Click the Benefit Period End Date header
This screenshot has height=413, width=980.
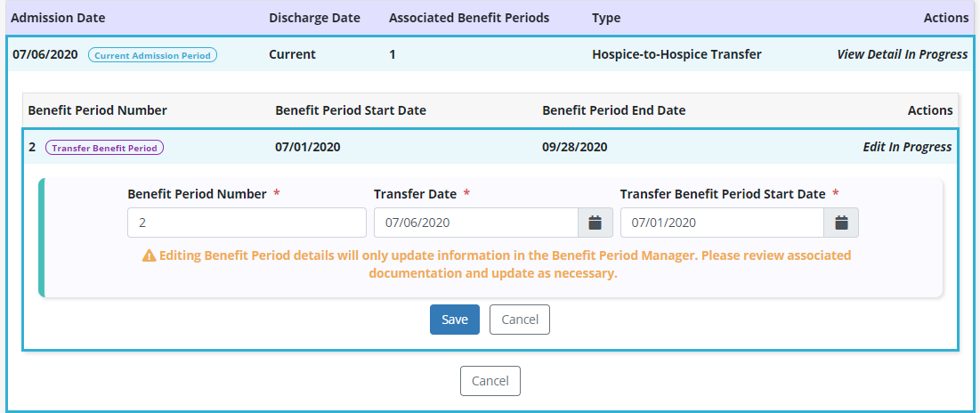pos(613,110)
